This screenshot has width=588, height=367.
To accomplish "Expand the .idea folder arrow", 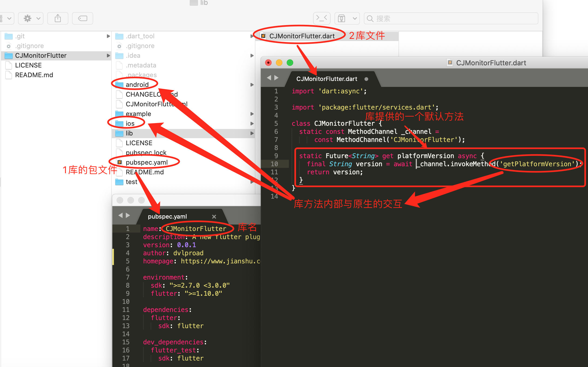I will click(252, 56).
